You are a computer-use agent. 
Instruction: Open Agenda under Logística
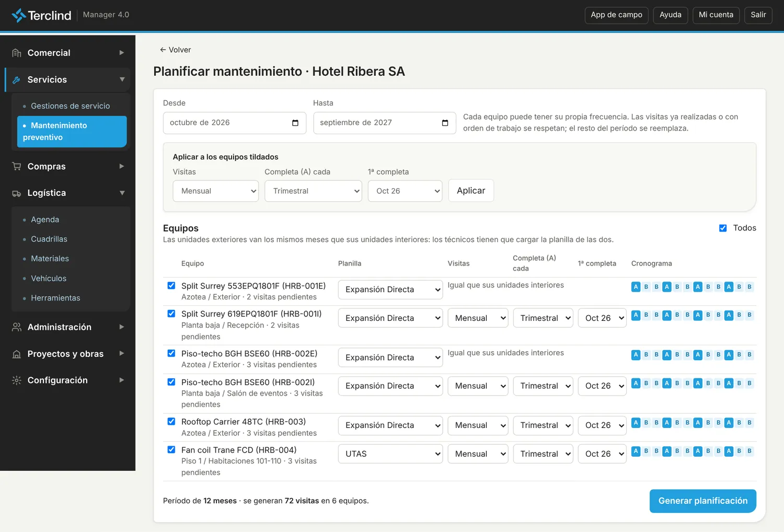tap(45, 220)
